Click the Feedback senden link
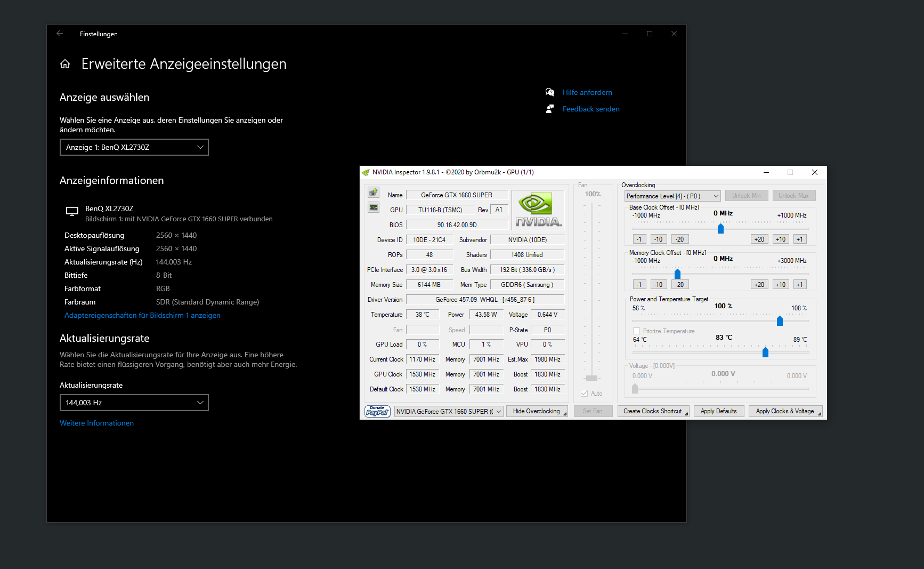The height and width of the screenshot is (569, 924). (x=591, y=109)
